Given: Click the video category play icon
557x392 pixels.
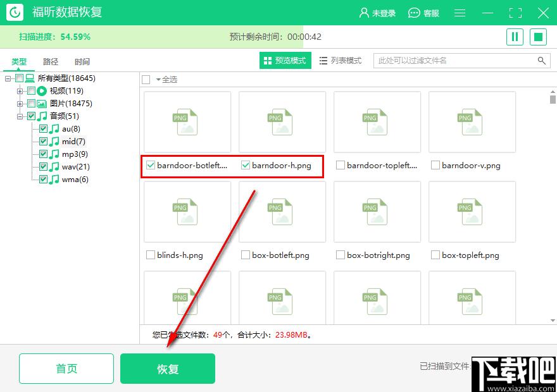Looking at the screenshot, I should coord(42,91).
